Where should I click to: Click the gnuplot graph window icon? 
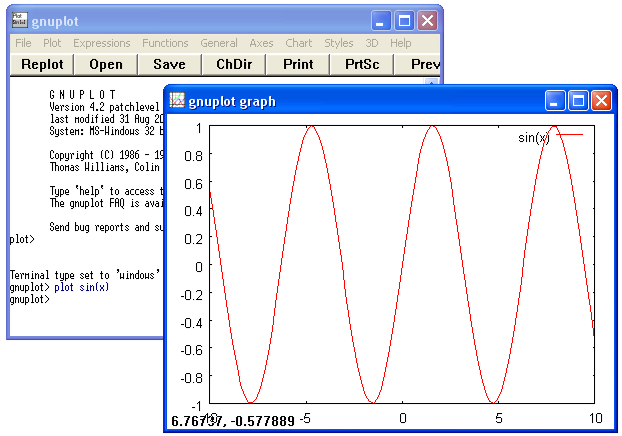[x=177, y=100]
